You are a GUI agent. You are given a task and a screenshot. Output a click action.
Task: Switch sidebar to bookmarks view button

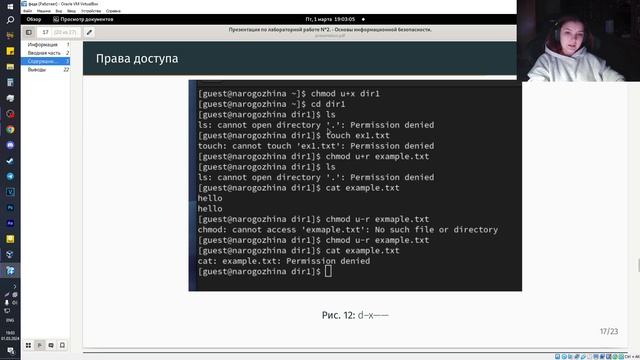(x=62, y=345)
